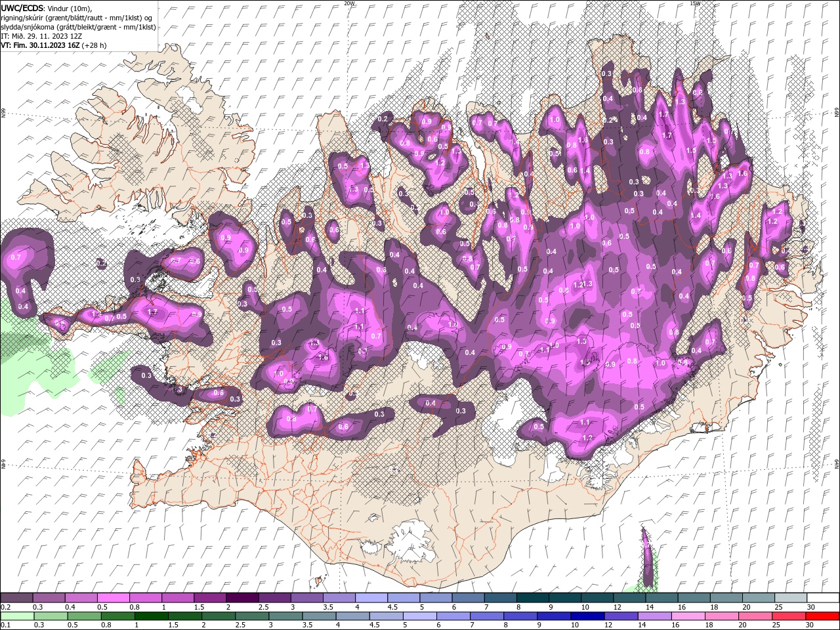Select the 1.5–2 magenta-purple swatch in purple scale

[209, 598]
